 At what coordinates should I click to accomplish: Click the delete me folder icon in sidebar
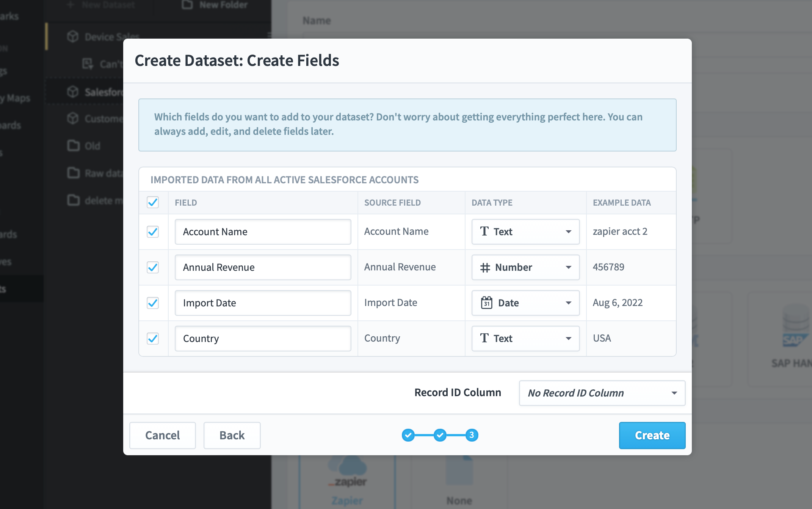(x=74, y=200)
